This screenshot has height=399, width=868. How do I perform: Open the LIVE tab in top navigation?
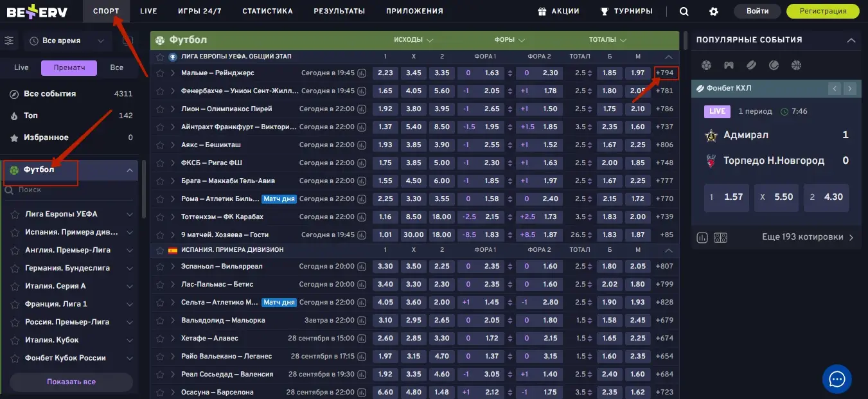148,11
